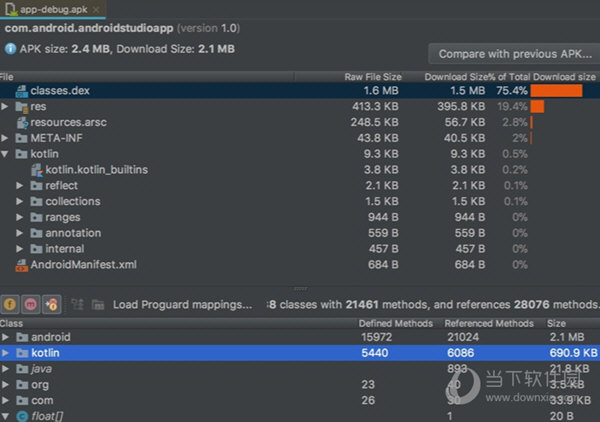Image resolution: width=600 pixels, height=422 pixels.
Task: Click Compare with previous APK button
Action: [x=515, y=54]
